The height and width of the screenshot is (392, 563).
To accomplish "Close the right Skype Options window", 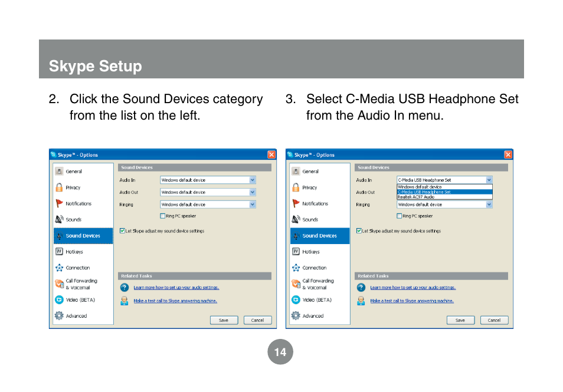I will pos(508,154).
